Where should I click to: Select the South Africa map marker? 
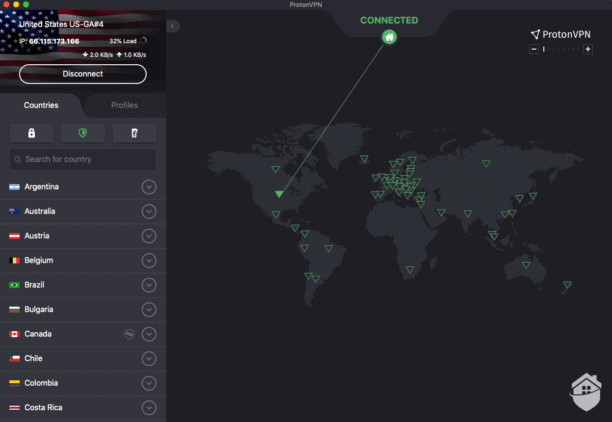click(x=410, y=269)
